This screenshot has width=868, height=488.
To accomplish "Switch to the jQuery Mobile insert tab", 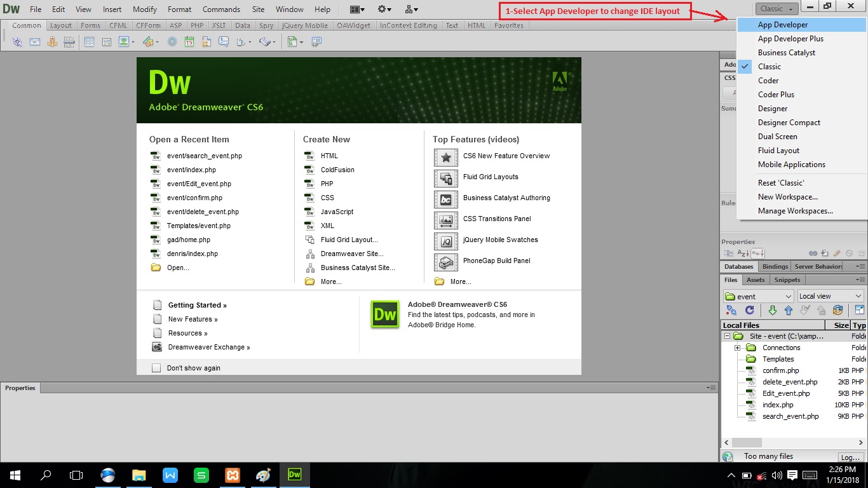I will tap(305, 25).
